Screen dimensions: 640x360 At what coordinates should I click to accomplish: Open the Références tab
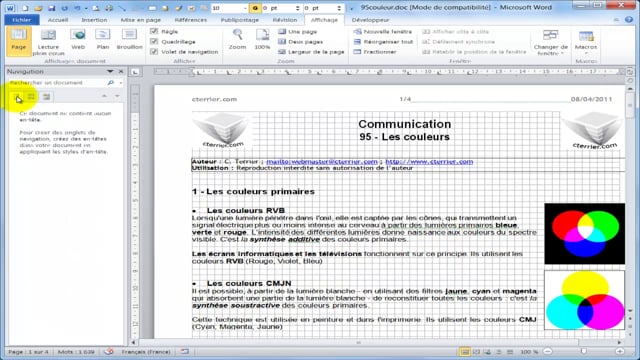point(191,20)
